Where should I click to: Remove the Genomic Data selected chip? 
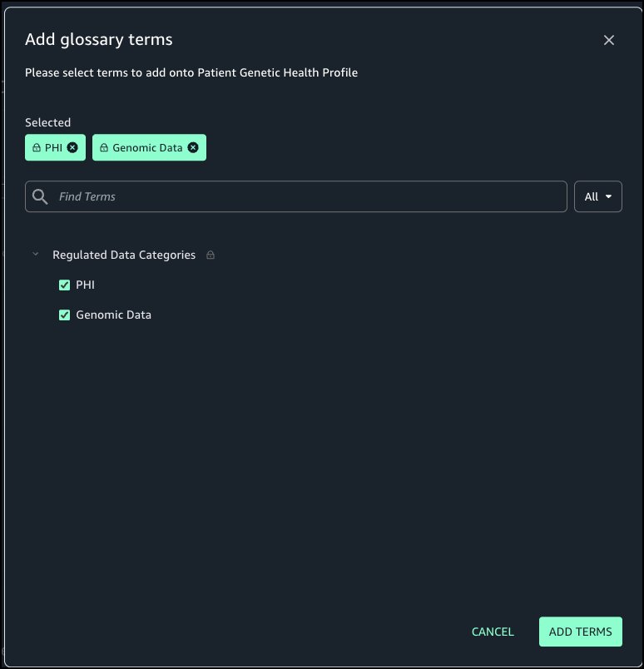coord(193,148)
